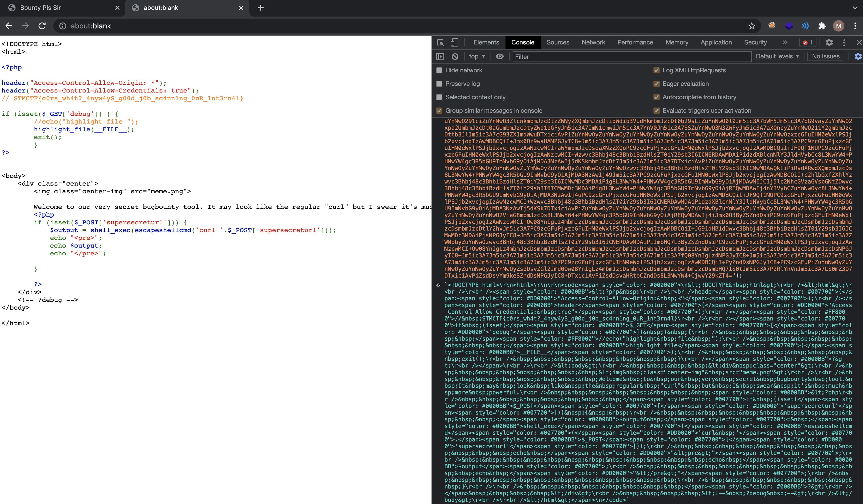The image size is (863, 504).
Task: Open the Performance tab
Action: (635, 42)
